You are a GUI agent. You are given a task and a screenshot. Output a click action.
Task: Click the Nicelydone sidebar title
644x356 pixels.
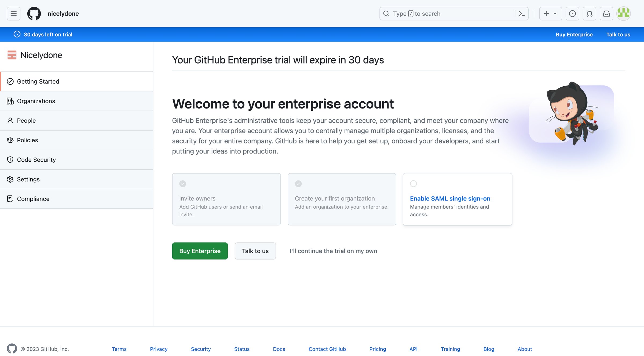pyautogui.click(x=41, y=55)
